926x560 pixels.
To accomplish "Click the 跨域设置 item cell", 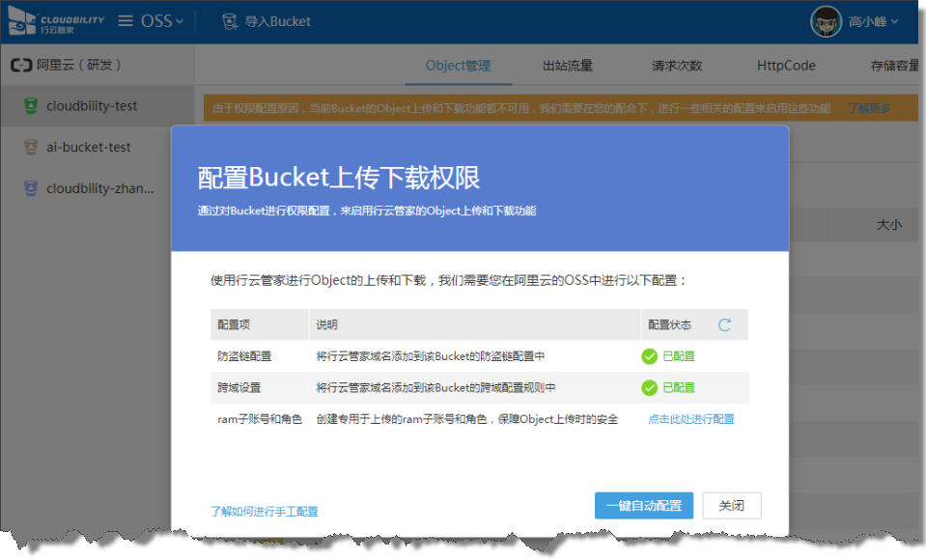I will (239, 387).
